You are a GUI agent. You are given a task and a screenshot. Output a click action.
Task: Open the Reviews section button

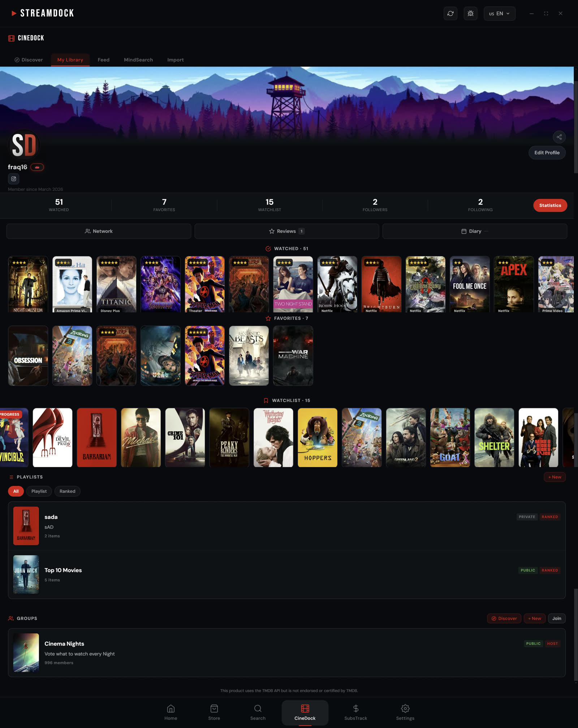coord(286,231)
